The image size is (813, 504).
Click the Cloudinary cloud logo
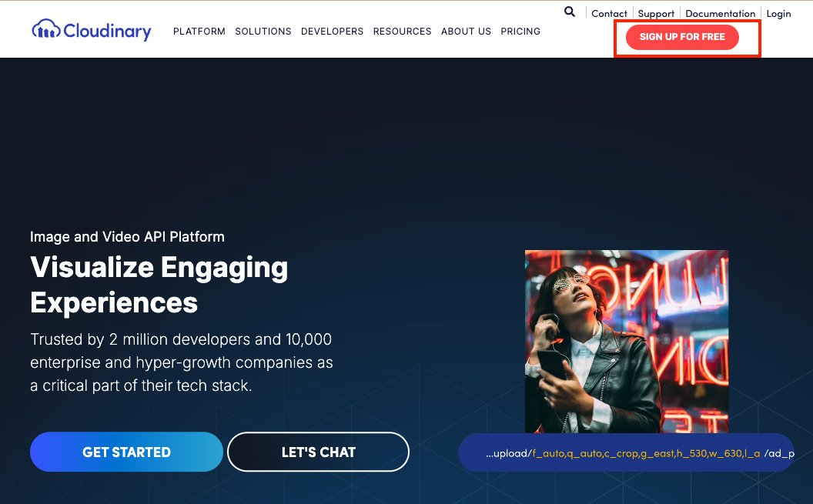(91, 31)
